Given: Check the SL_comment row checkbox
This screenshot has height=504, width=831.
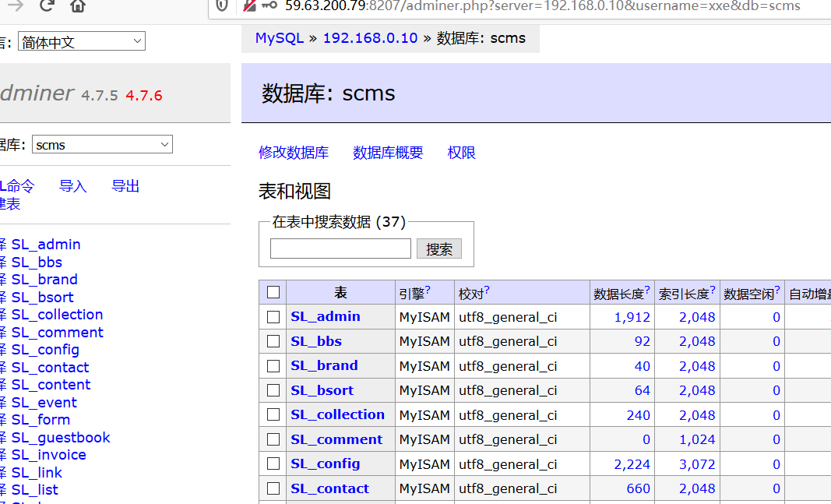Looking at the screenshot, I should [x=273, y=439].
